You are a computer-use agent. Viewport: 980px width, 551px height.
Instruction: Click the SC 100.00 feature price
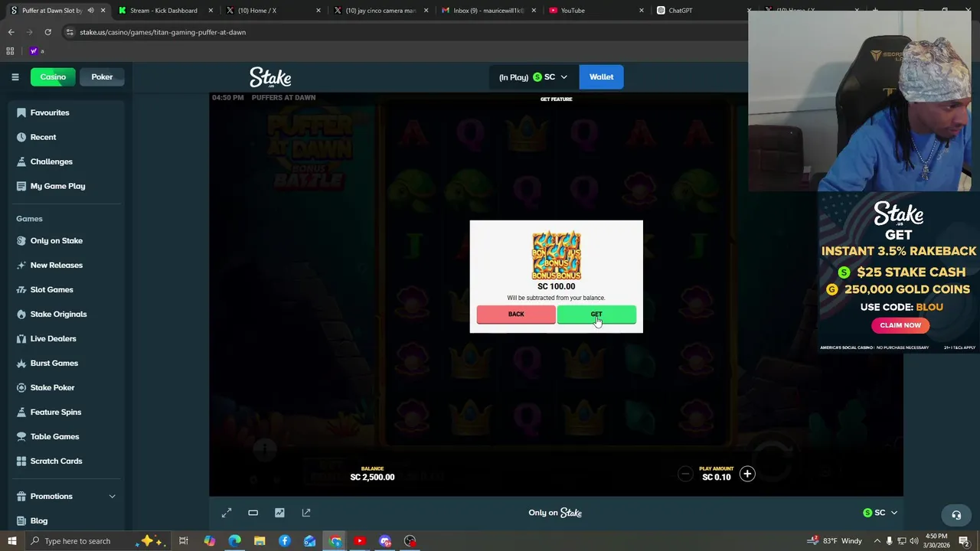[557, 286]
